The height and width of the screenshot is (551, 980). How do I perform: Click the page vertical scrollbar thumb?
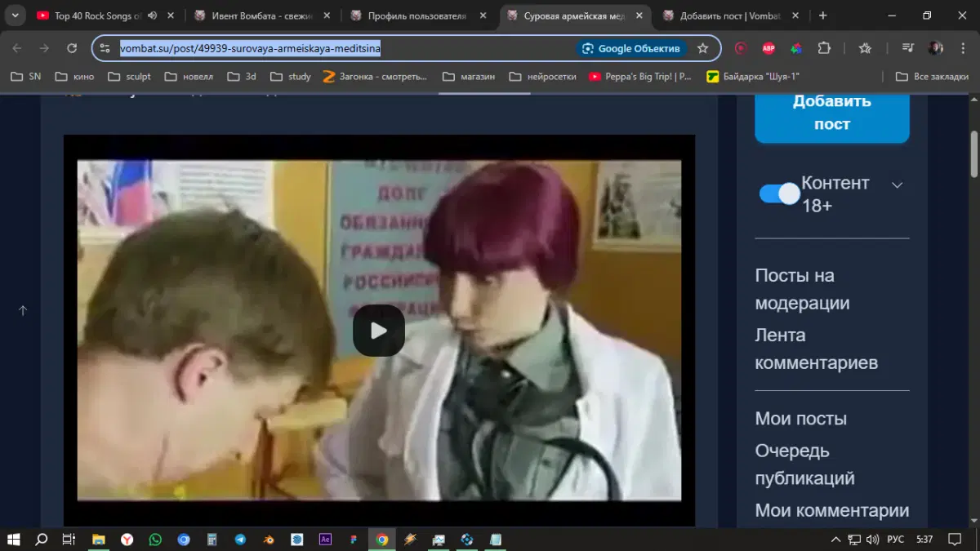pyautogui.click(x=973, y=153)
